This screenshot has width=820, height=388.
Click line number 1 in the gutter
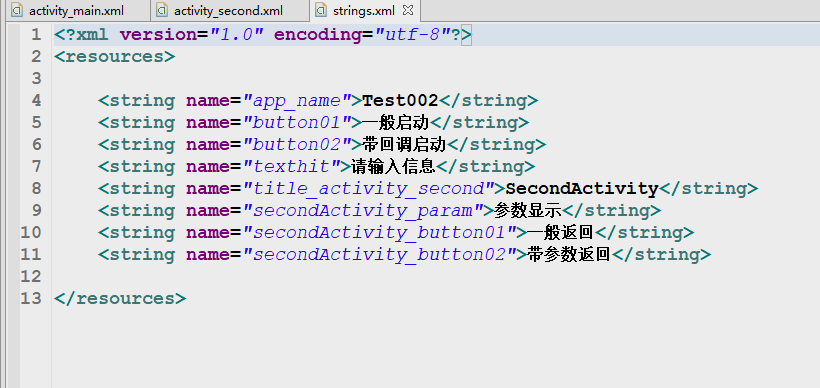[x=36, y=35]
